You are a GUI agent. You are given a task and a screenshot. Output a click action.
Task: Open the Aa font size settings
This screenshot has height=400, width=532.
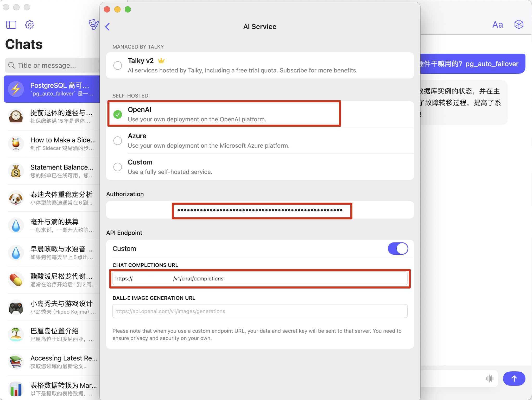(497, 25)
